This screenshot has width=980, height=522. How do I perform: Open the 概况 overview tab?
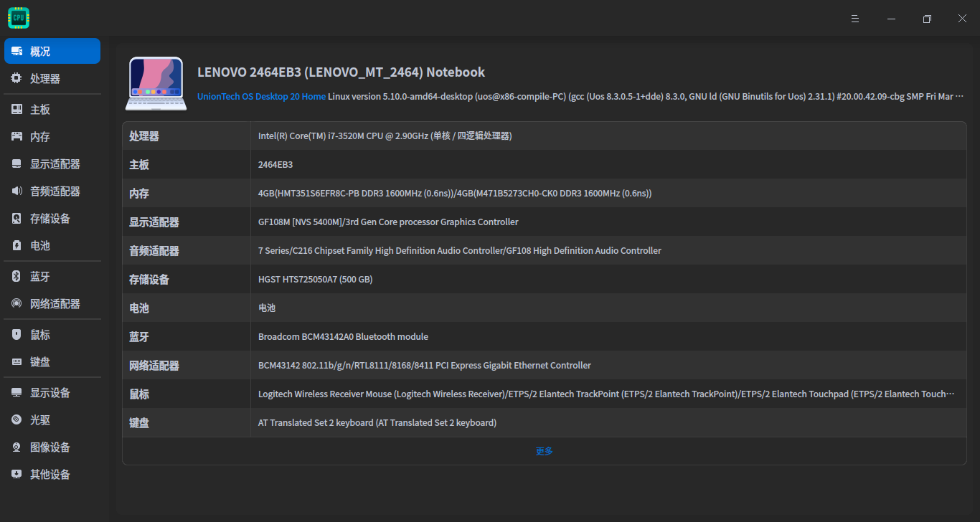pyautogui.click(x=52, y=52)
